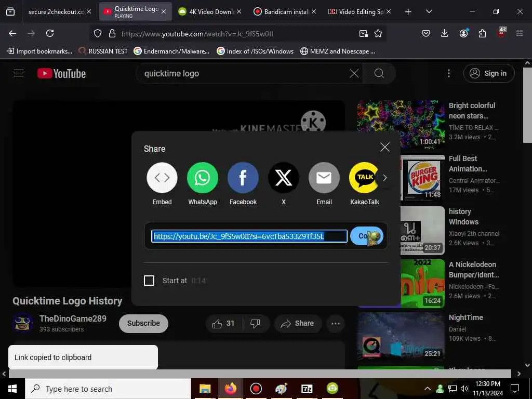Reload the current page

(x=50, y=33)
